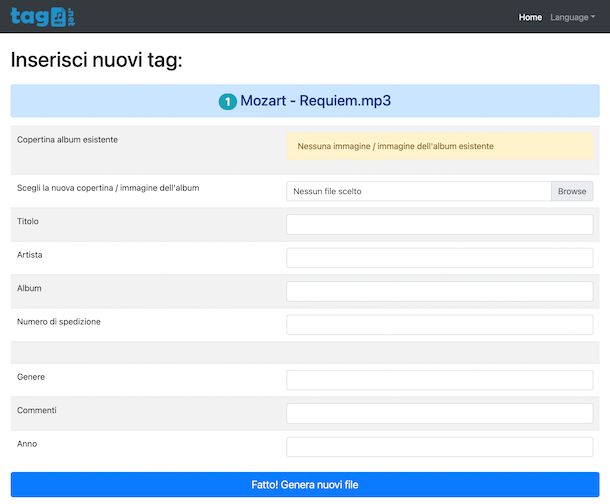Image resolution: width=610 pixels, height=504 pixels.
Task: Click 'Fatto! Genera nuovi file' button
Action: 305,485
